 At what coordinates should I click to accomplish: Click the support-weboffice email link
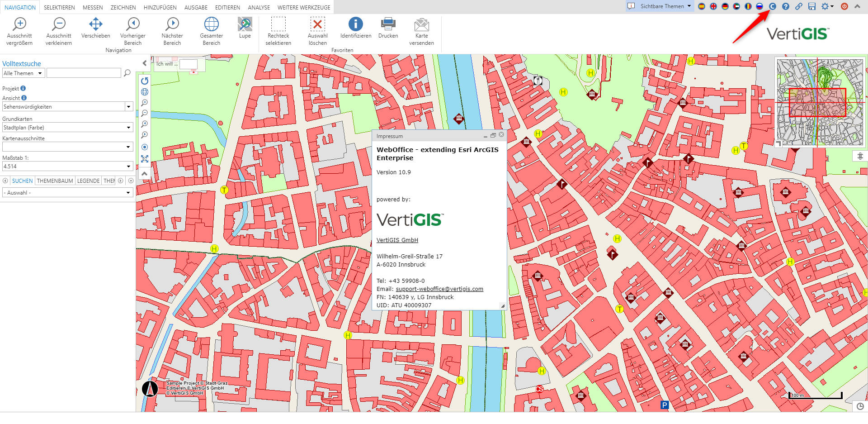click(x=439, y=289)
